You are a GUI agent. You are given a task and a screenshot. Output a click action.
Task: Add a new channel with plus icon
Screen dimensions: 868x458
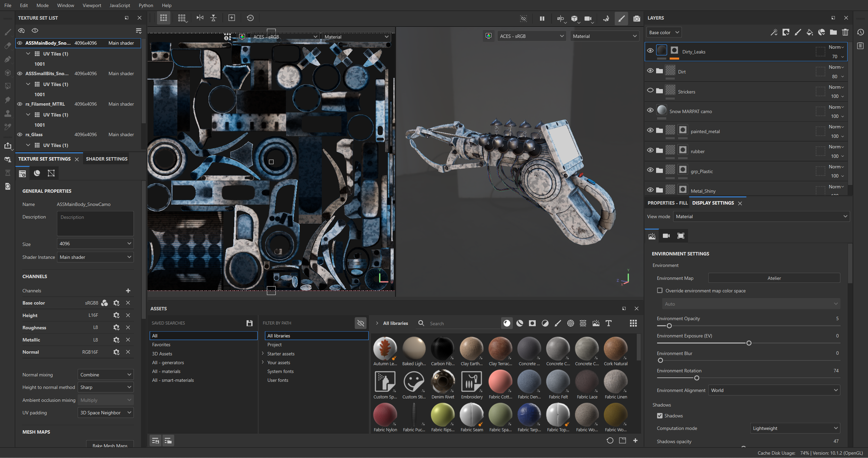click(128, 291)
